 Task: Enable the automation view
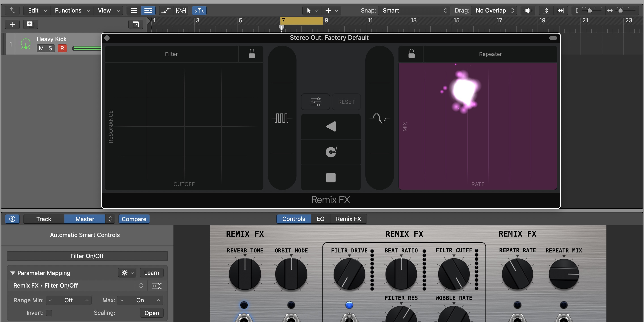(x=166, y=11)
